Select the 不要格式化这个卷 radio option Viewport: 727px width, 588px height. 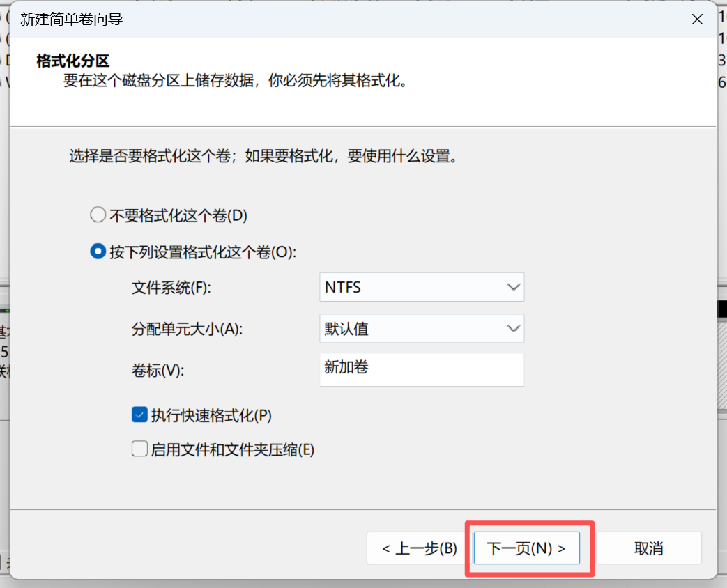tap(98, 215)
